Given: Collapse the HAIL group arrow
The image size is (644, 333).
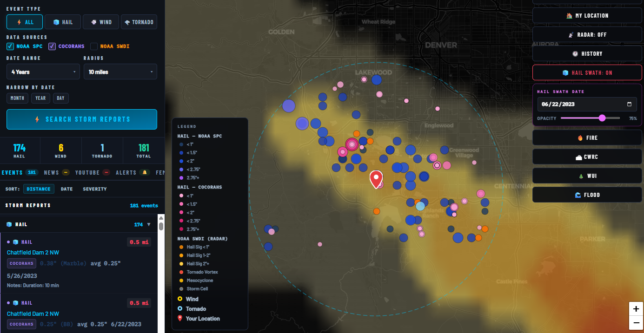Looking at the screenshot, I should click(x=149, y=224).
